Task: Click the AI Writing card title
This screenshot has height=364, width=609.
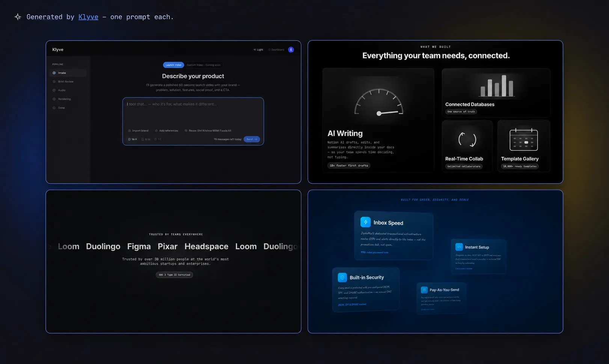Action: [345, 133]
